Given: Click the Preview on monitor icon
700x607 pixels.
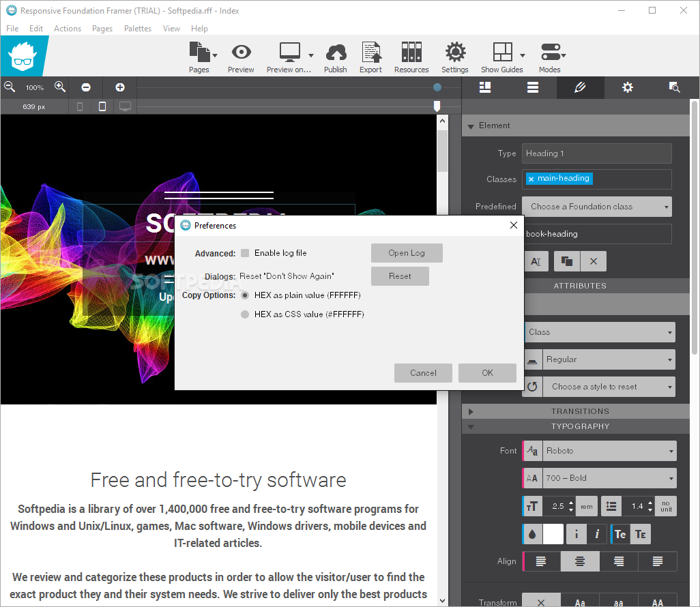Looking at the screenshot, I should pos(290,53).
